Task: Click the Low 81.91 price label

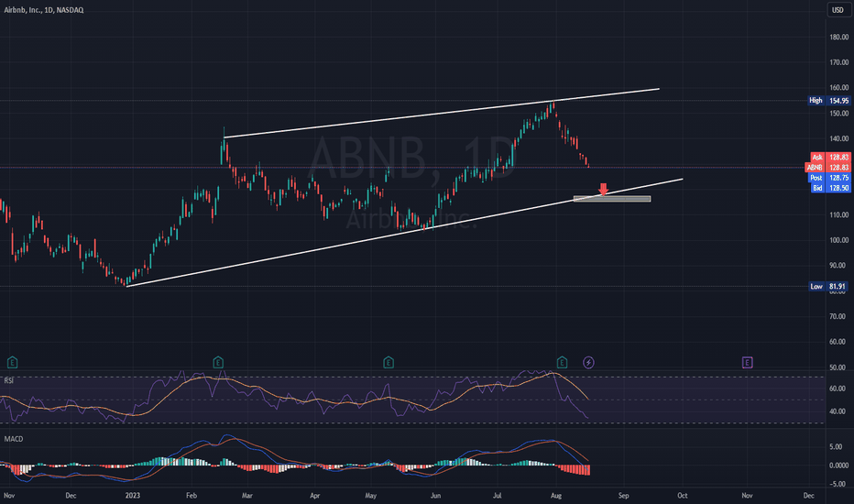Action: click(x=828, y=286)
